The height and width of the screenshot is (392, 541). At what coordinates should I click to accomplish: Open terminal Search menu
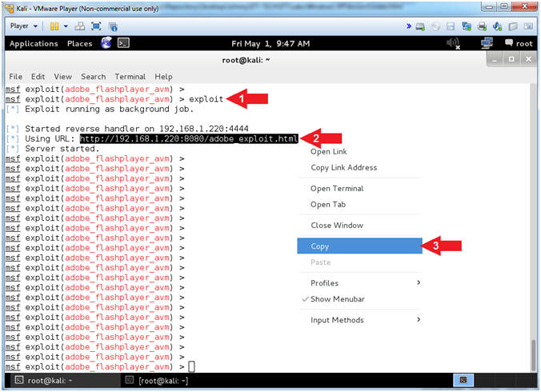93,77
